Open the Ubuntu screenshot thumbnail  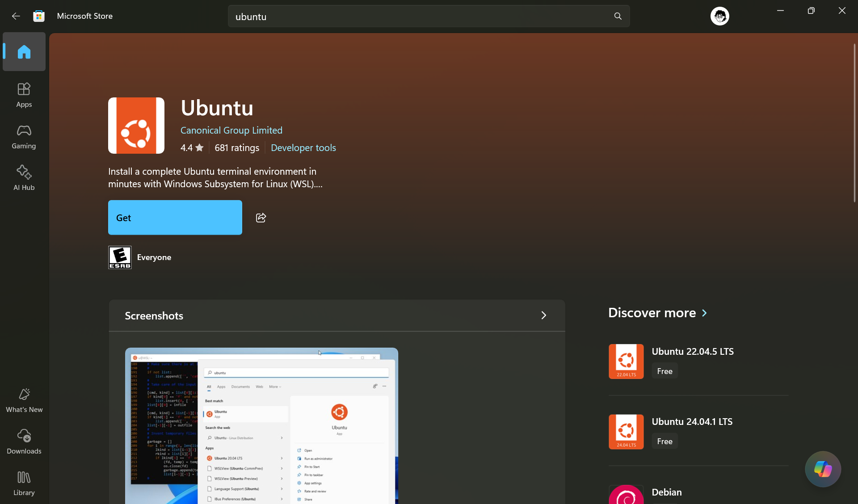click(x=261, y=426)
